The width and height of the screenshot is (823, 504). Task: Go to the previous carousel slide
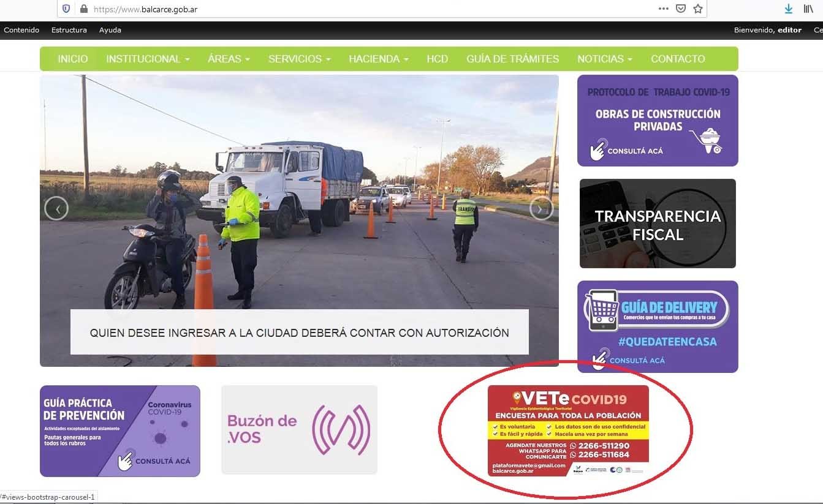[56, 209]
